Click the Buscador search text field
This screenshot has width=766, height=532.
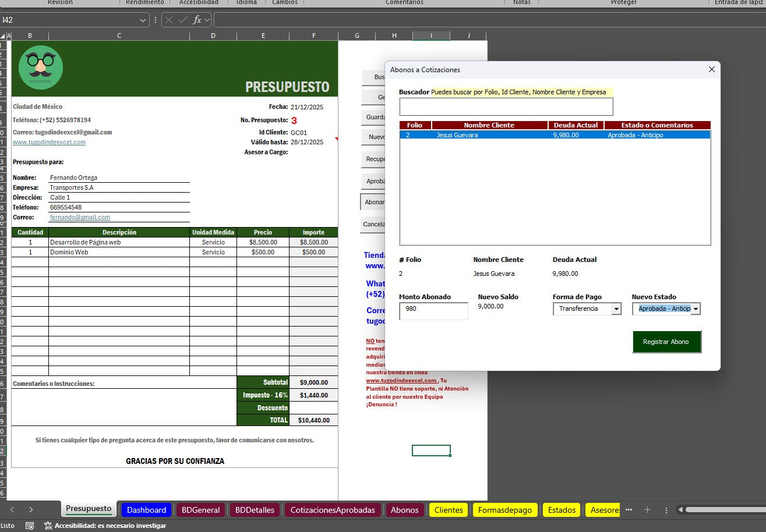click(x=506, y=107)
